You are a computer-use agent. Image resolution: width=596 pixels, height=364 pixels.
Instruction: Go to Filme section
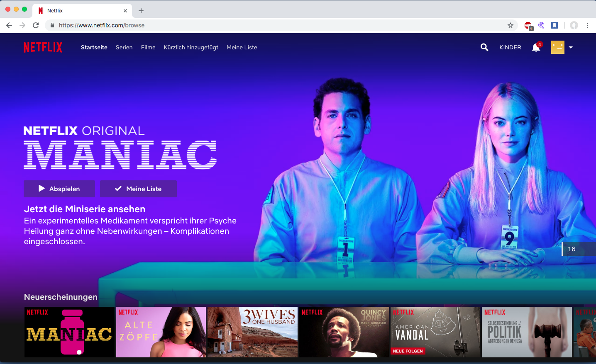[148, 47]
